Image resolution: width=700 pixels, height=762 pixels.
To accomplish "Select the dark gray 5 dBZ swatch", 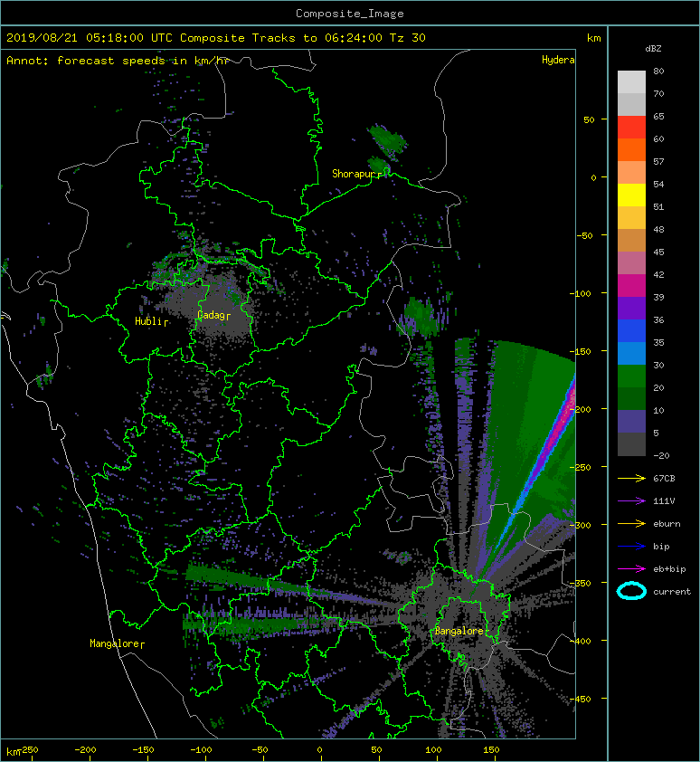I will point(631,443).
